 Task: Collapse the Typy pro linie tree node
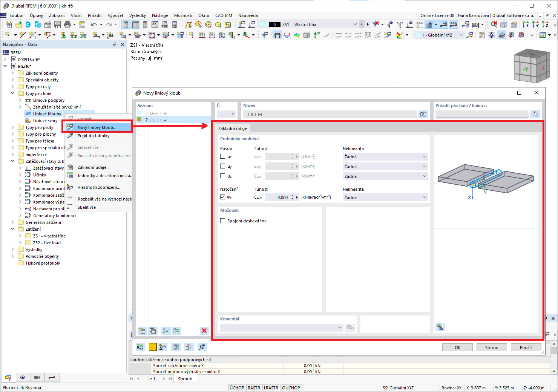[x=12, y=93]
